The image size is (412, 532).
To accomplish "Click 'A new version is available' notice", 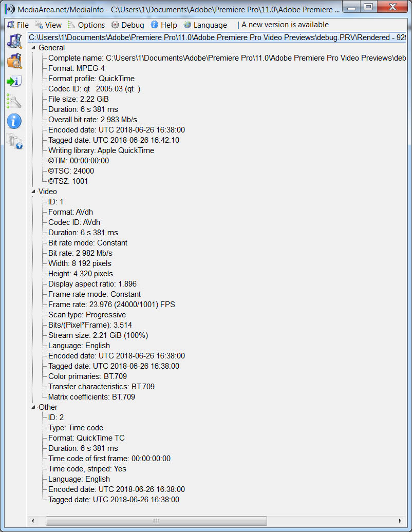I will [285, 25].
